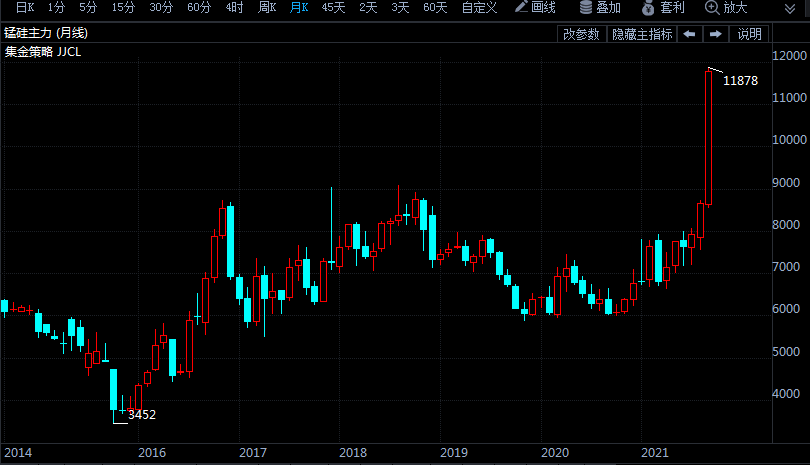
Task: Click the left arrow indicator button
Action: [x=689, y=34]
